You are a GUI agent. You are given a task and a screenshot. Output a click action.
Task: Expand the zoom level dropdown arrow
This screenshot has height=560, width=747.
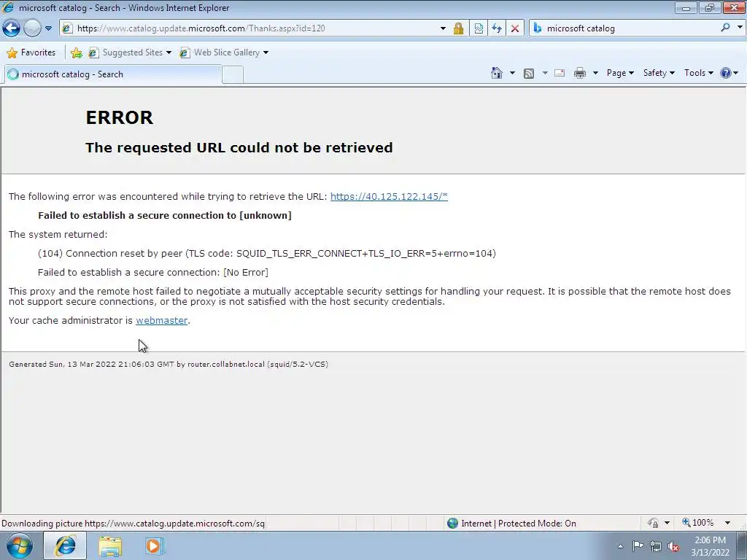(x=727, y=523)
